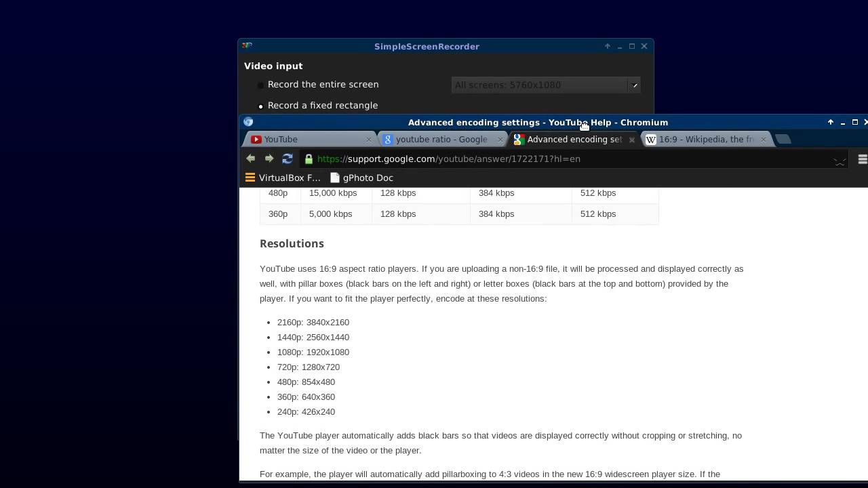The height and width of the screenshot is (488, 868).
Task: Select the Advanced encoding settings tab
Action: [574, 140]
